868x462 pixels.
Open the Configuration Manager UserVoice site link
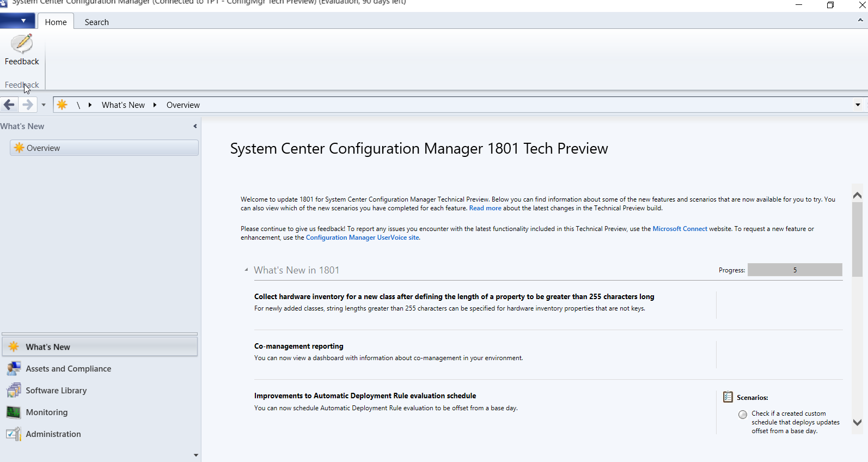click(363, 238)
